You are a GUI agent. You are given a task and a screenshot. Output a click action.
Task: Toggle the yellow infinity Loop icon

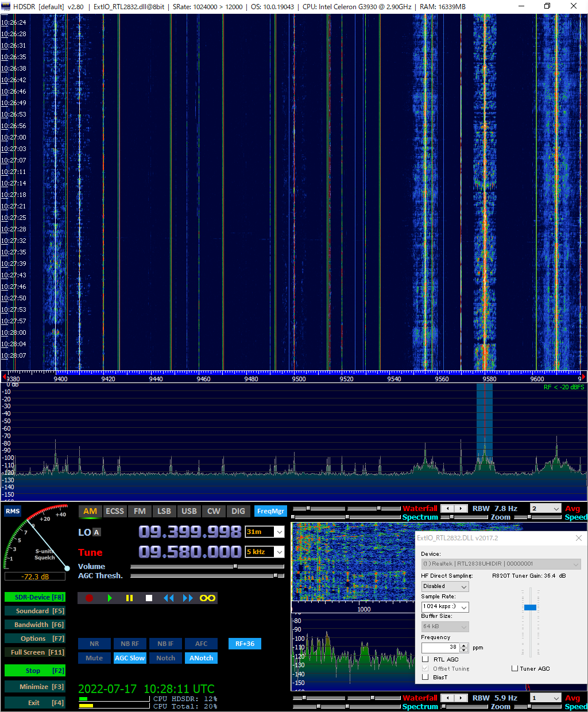(x=208, y=598)
